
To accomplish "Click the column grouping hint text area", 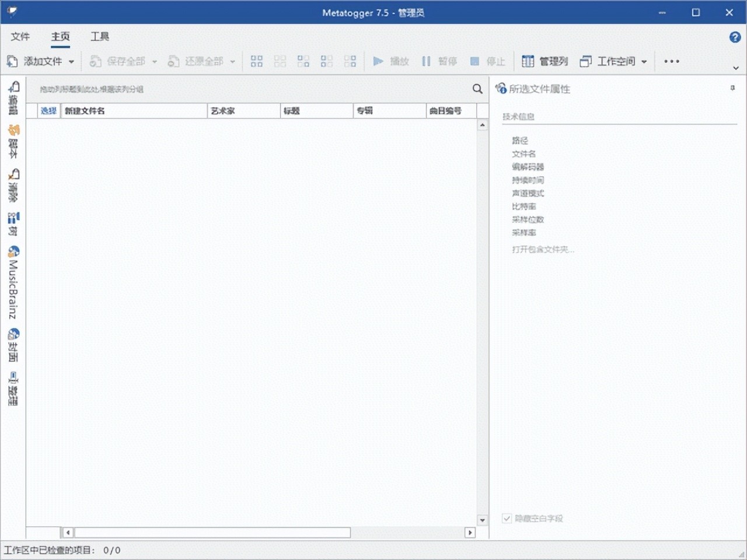I will 92,89.
